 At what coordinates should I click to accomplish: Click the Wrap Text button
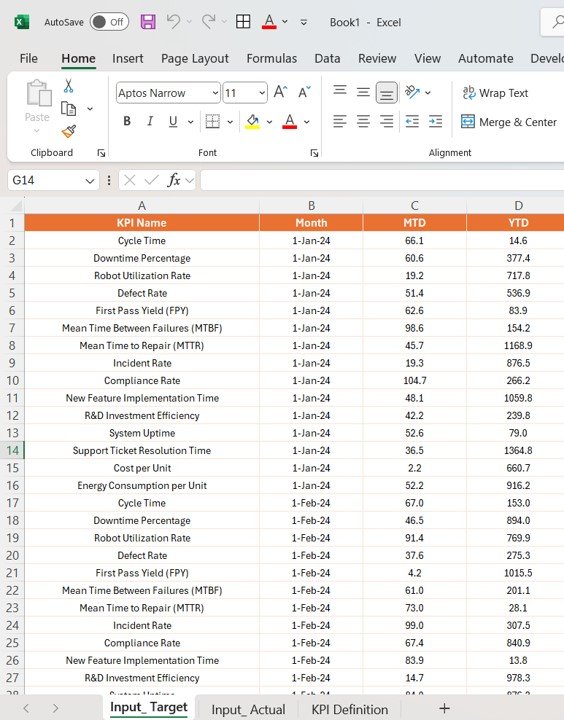point(495,93)
